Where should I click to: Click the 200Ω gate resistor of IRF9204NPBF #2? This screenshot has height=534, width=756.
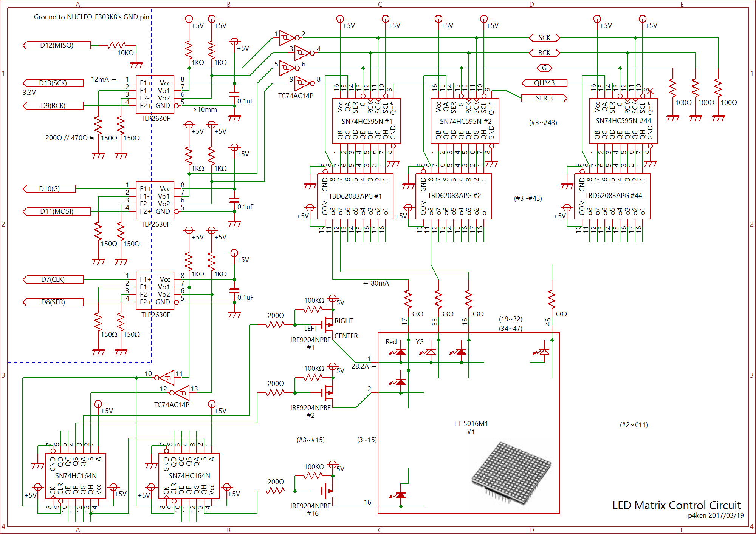pos(275,393)
